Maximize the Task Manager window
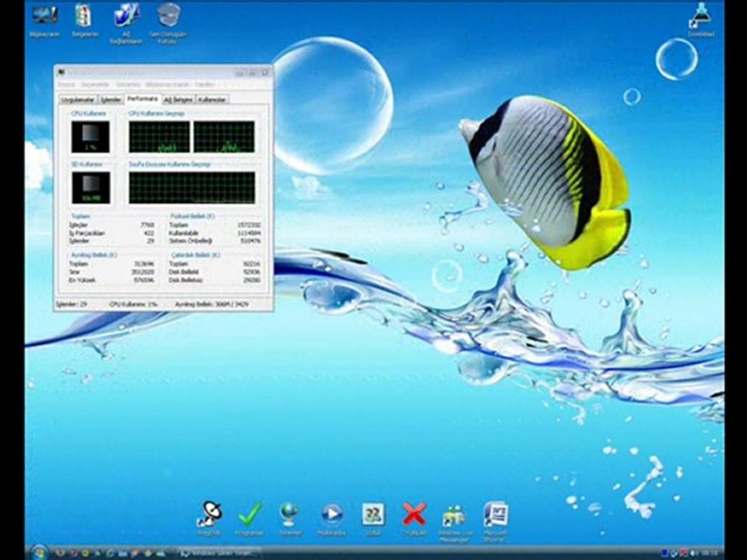747x560 pixels. pos(252,73)
